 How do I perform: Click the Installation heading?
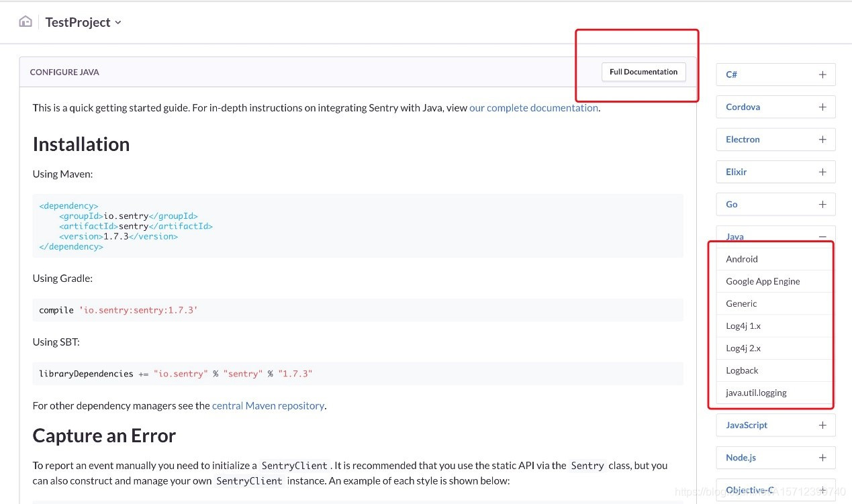81,144
